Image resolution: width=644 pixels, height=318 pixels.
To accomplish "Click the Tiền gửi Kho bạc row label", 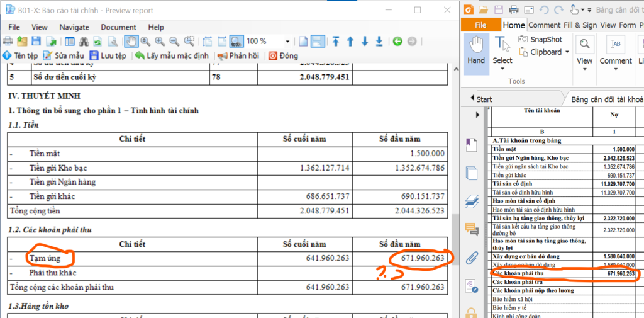I will 58,168.
